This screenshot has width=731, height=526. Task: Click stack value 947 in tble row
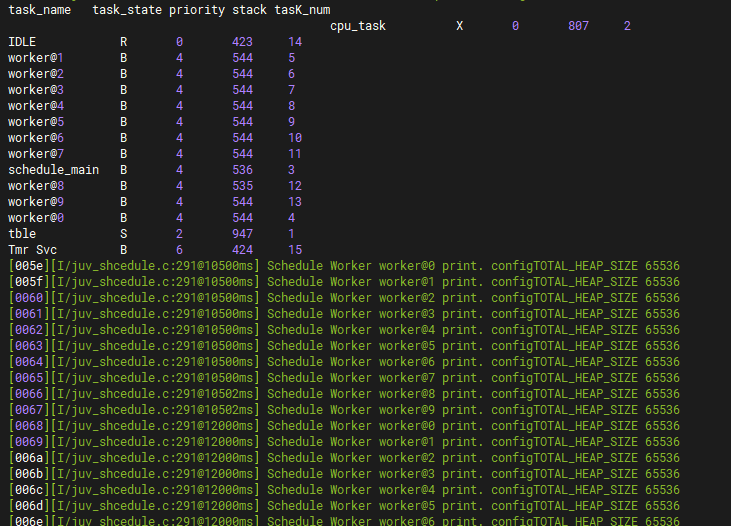tap(242, 234)
